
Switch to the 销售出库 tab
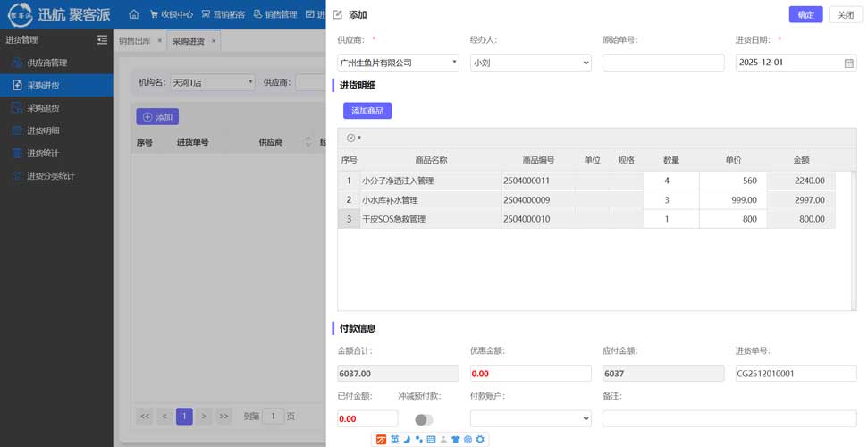point(134,41)
